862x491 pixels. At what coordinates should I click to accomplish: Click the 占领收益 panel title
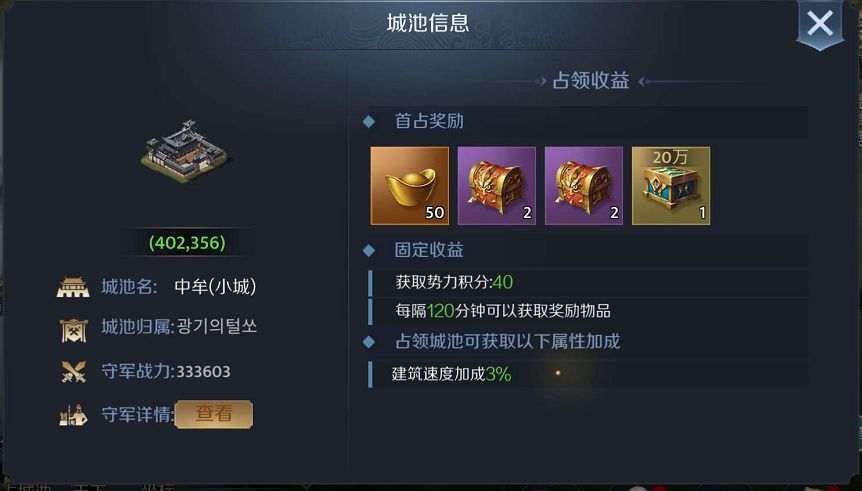coord(591,81)
